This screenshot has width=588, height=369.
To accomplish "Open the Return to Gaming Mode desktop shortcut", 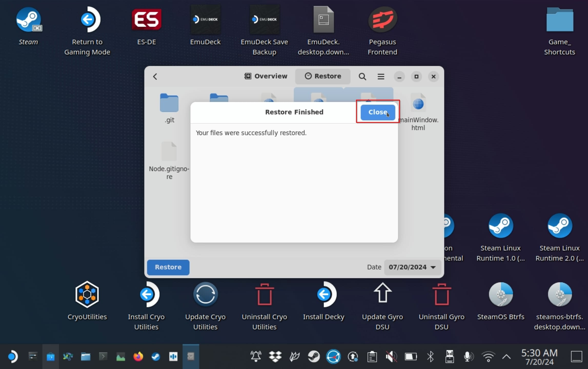I will [87, 31].
